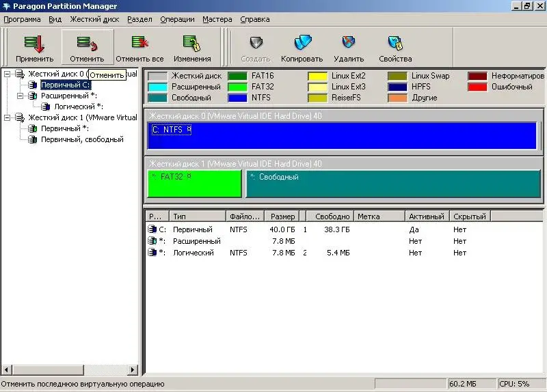The height and width of the screenshot is (392, 547).
Task: Click the 60.2 МБ status bar value
Action: [463, 384]
